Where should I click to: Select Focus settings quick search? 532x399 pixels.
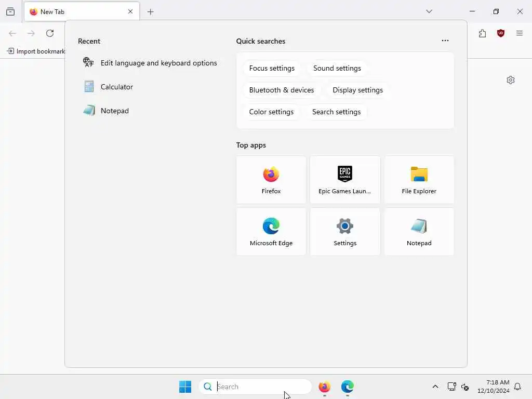point(272,68)
